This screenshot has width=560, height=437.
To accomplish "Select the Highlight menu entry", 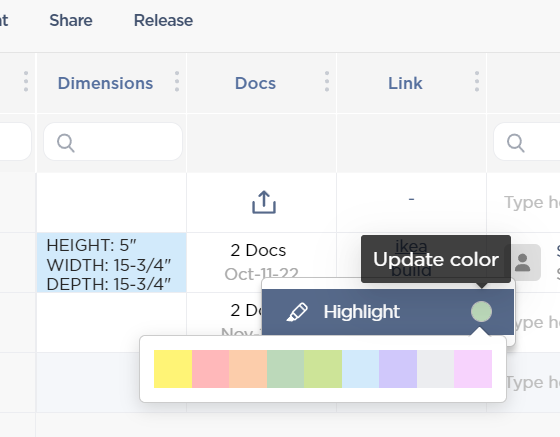I will coord(388,312).
